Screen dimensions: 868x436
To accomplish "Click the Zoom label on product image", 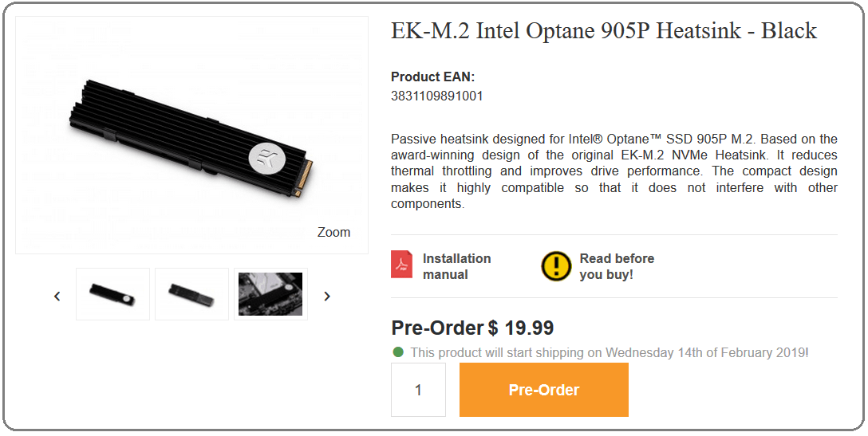I will [x=333, y=233].
